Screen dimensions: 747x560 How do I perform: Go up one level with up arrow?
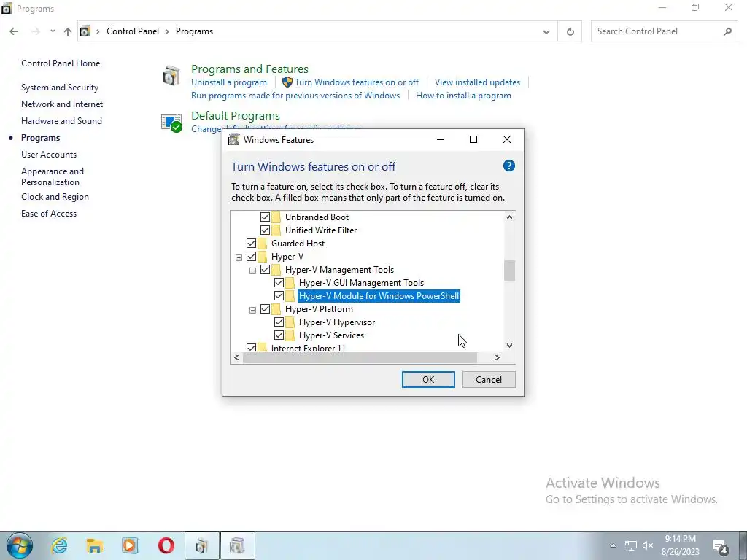tap(68, 31)
